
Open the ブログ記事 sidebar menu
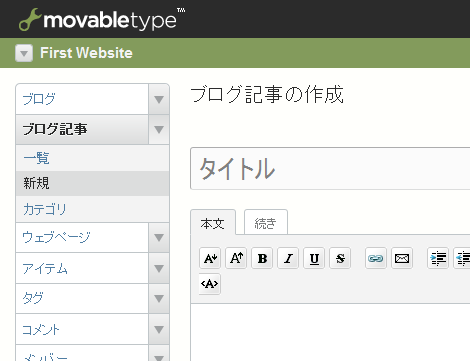click(x=82, y=129)
